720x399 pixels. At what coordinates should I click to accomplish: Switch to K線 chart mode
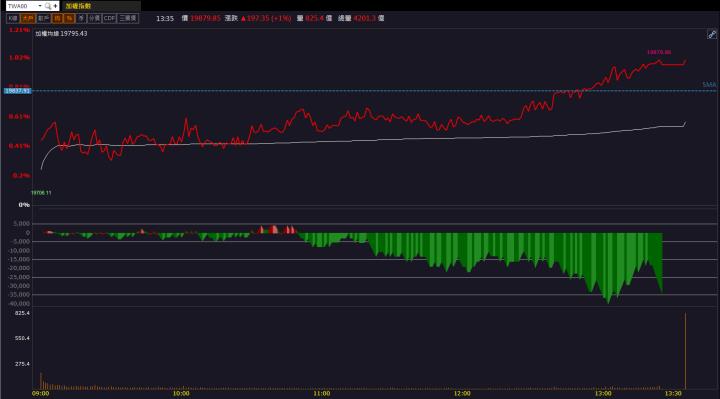tap(13, 18)
